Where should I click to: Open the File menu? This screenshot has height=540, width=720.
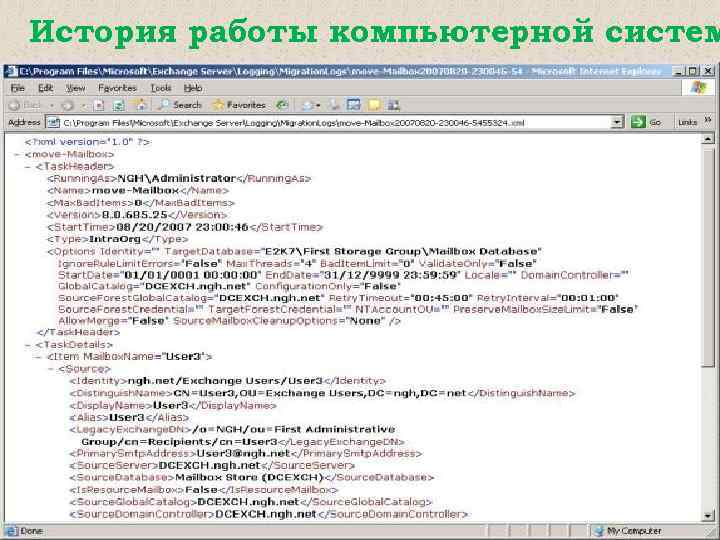tap(17, 88)
